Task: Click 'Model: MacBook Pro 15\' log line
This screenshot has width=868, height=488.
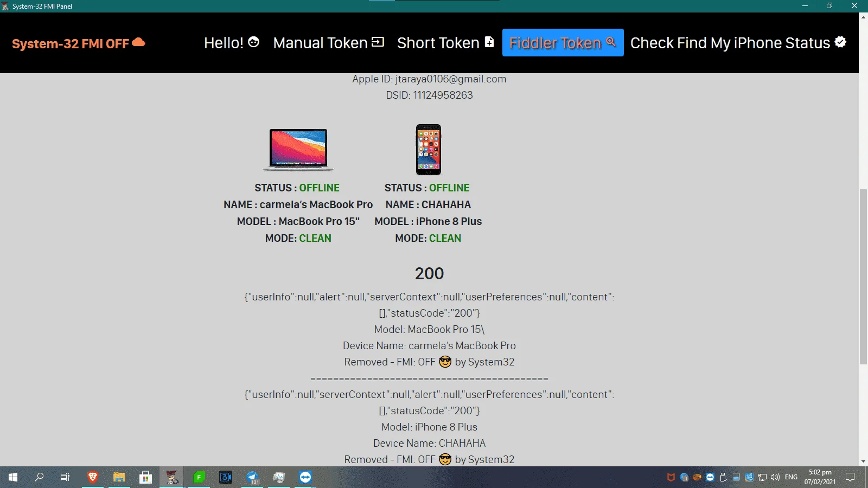Action: (429, 329)
